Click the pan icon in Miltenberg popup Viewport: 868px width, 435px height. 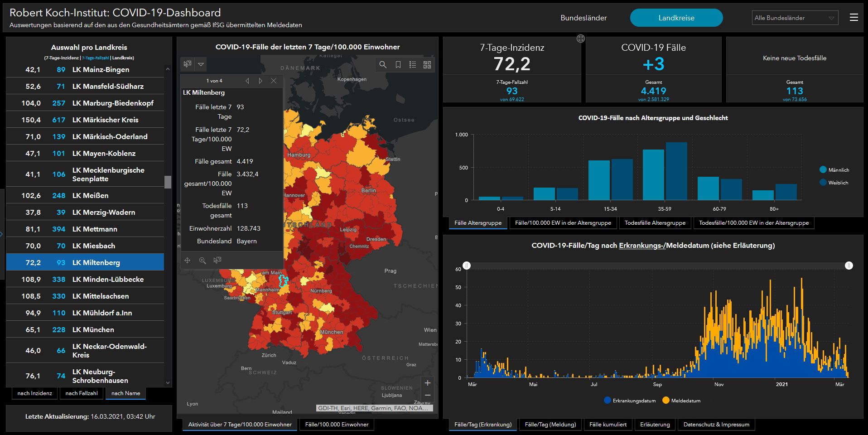point(187,260)
